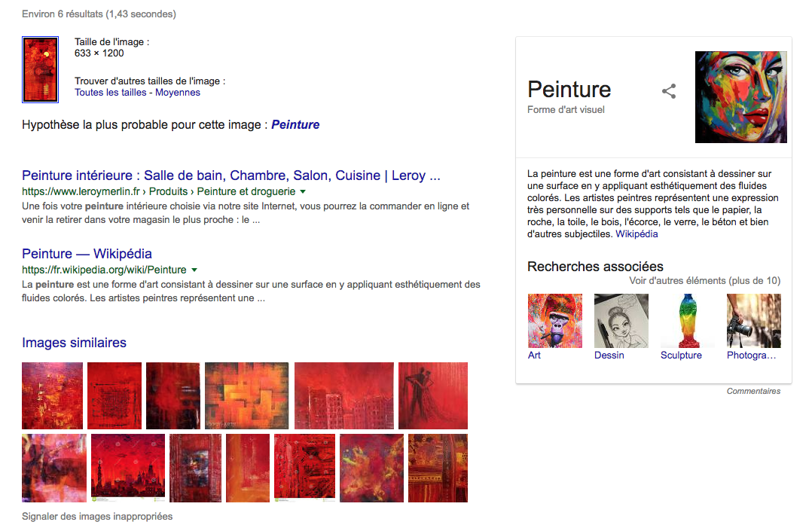This screenshot has width=812, height=528.
Task: Click the Moyennes size link
Action: [178, 92]
